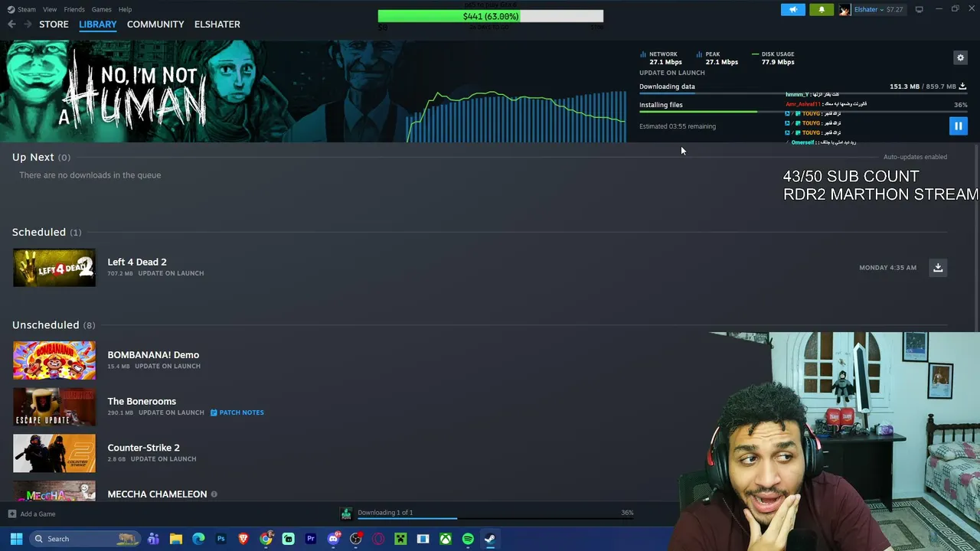Open Brave browser from the taskbar
This screenshot has width=980, height=551.
[x=243, y=539]
